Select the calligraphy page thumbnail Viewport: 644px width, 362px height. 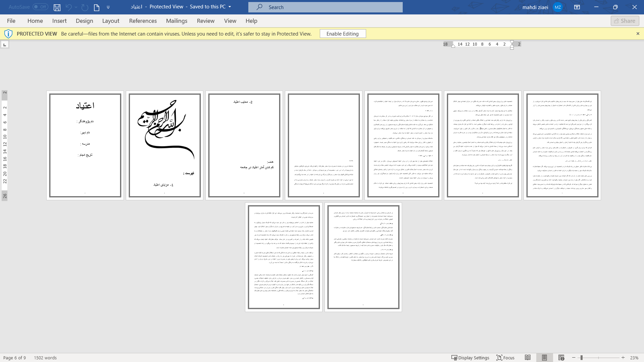[x=164, y=145]
